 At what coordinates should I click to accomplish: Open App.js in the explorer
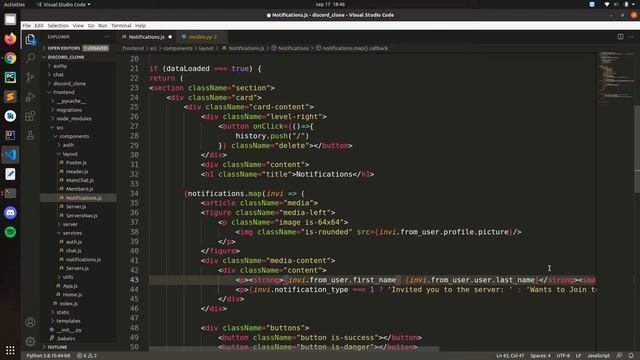[70, 286]
